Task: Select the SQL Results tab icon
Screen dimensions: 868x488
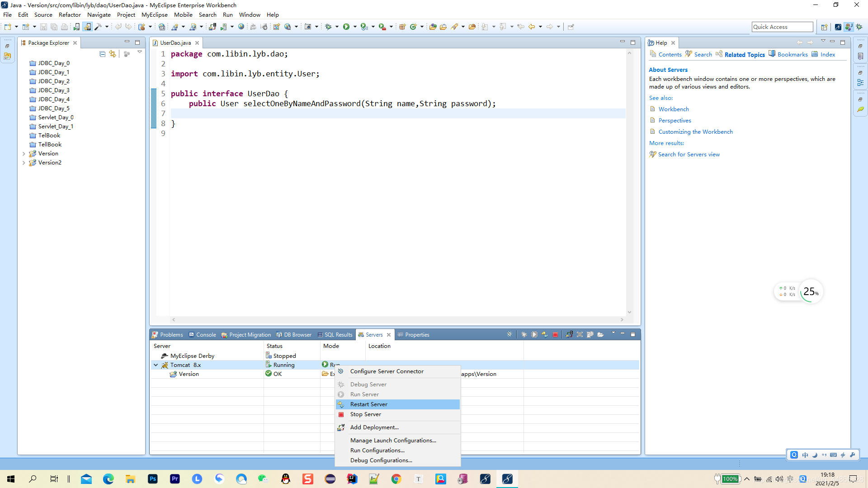Action: point(320,334)
